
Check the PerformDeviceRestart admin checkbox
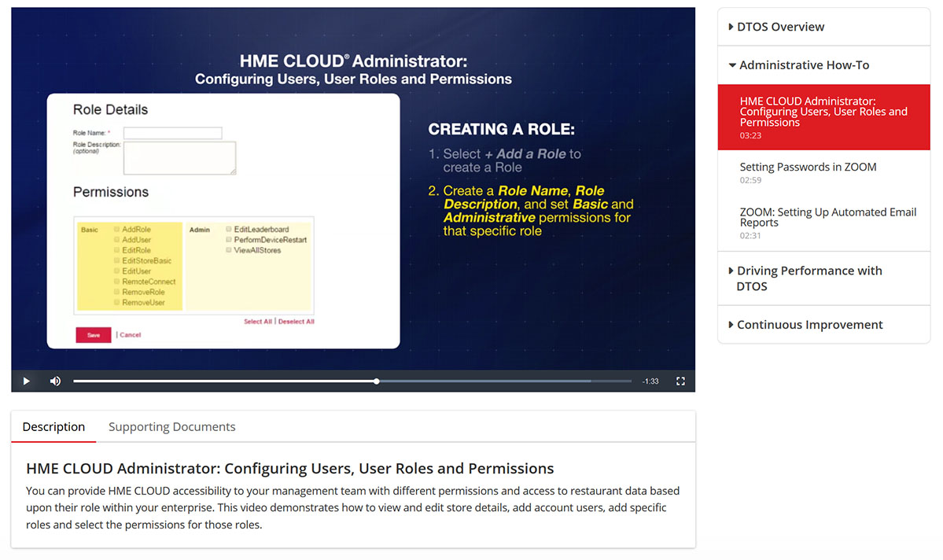point(229,239)
